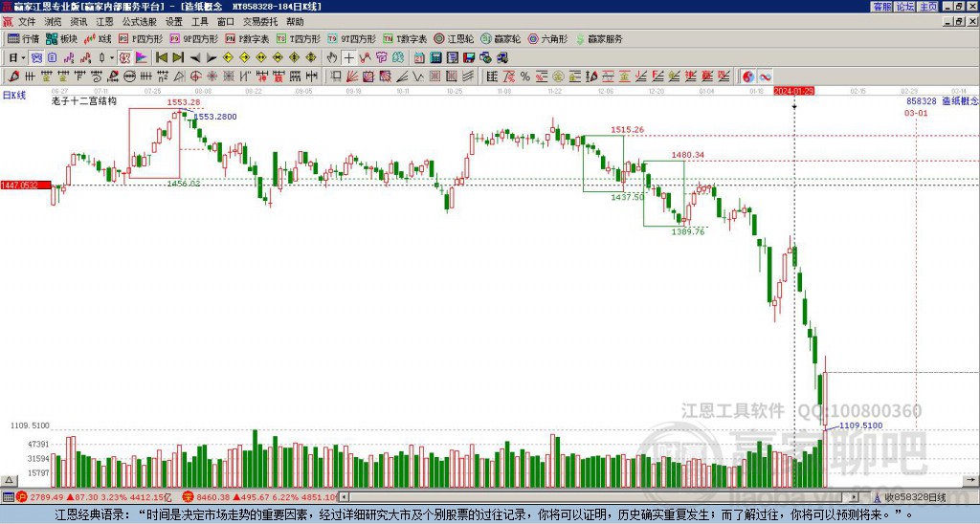This screenshot has height=524, width=980.
Task: Click the 收858328日线 status text
Action: pos(915,498)
